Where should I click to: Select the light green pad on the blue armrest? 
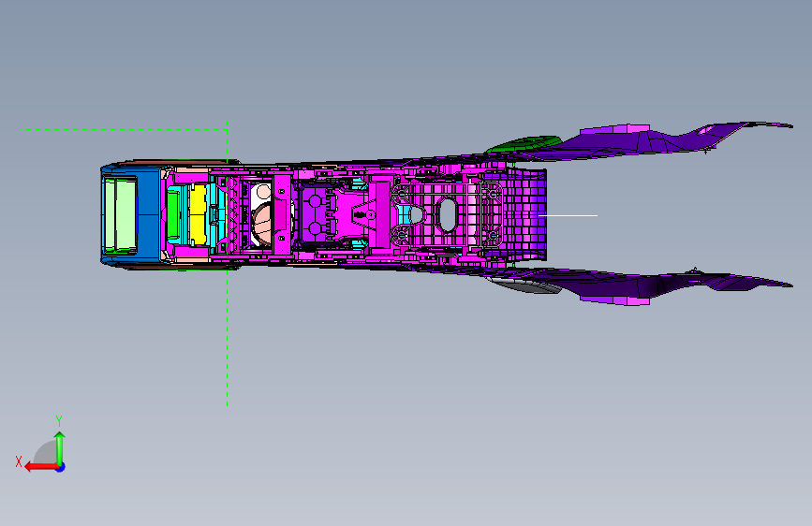point(121,215)
